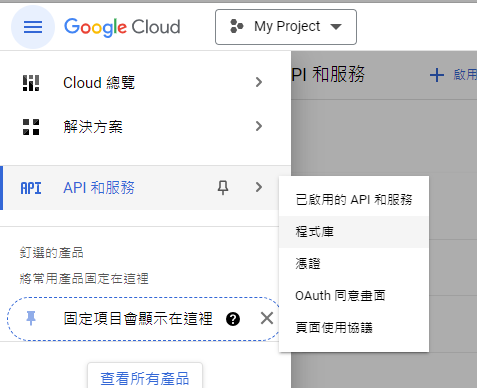477x388 pixels.
Task: Dismiss the 固定項目會顯示在這裡 hint
Action: pos(267,318)
